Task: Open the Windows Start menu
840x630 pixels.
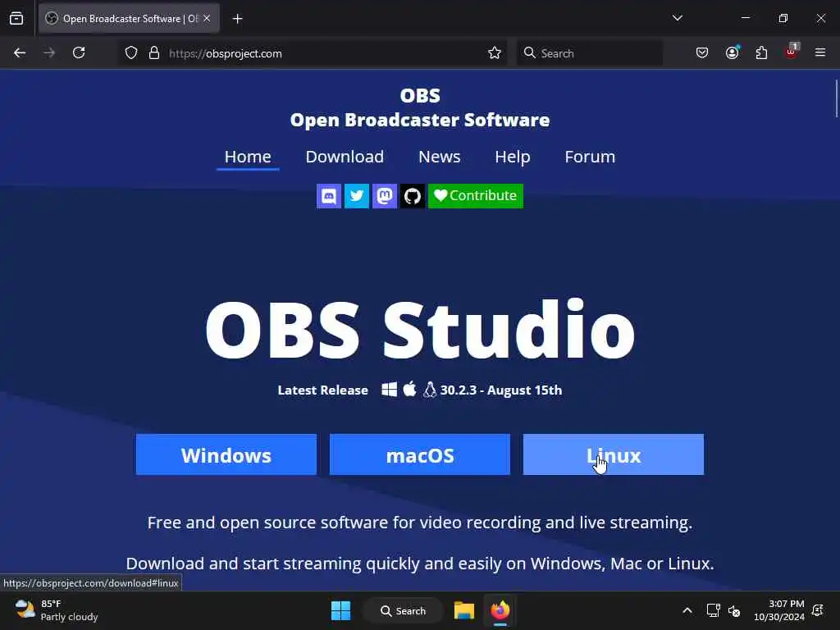Action: point(340,610)
